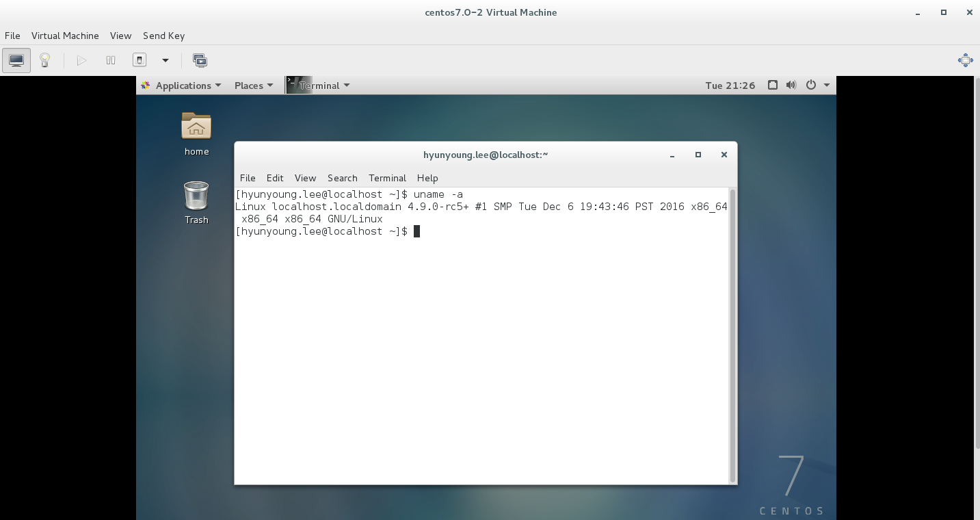The height and width of the screenshot is (520, 980).
Task: Open shutdown options dropdown arrow
Action: click(165, 60)
